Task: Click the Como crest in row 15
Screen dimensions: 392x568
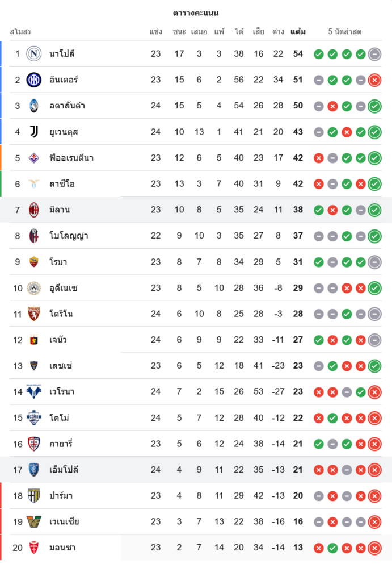Action: click(34, 418)
